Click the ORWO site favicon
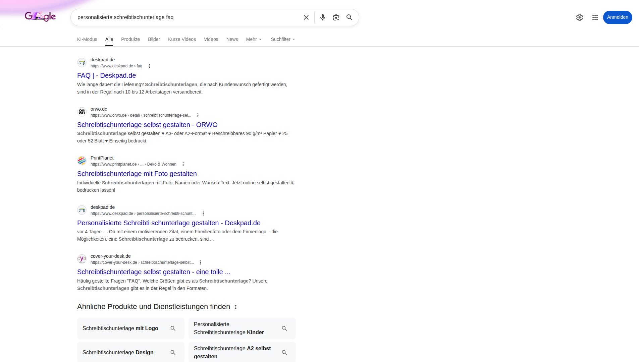Image resolution: width=644 pixels, height=362 pixels. [82, 112]
